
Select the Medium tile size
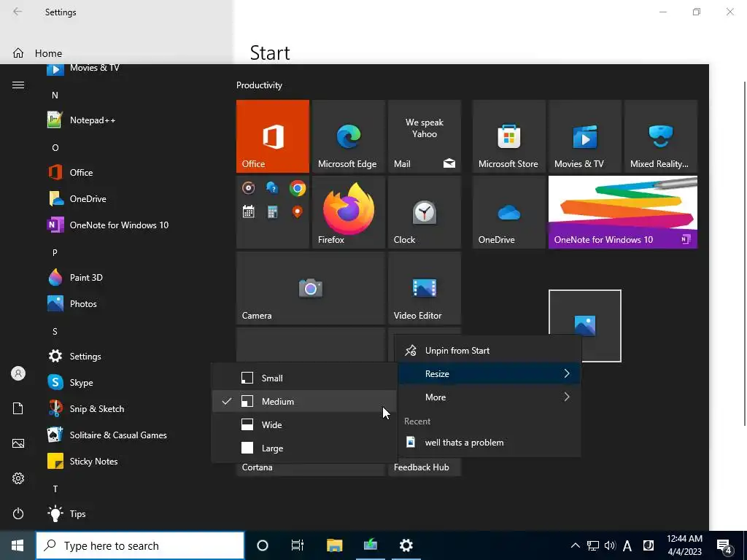pos(304,402)
